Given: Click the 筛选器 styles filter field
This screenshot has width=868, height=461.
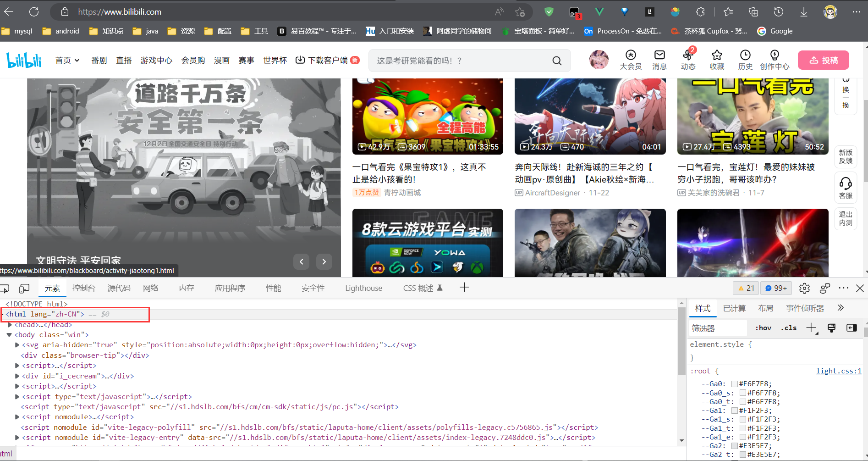Looking at the screenshot, I should (x=719, y=328).
